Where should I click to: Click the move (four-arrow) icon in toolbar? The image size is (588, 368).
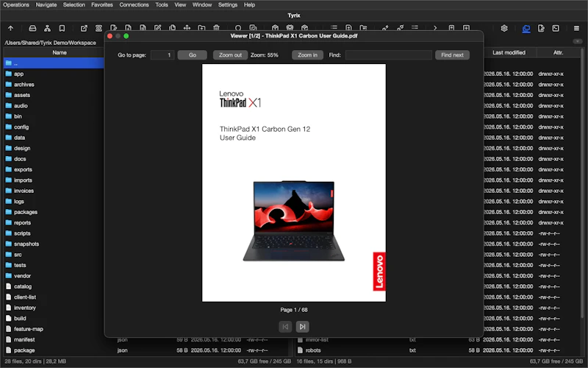(x=187, y=28)
